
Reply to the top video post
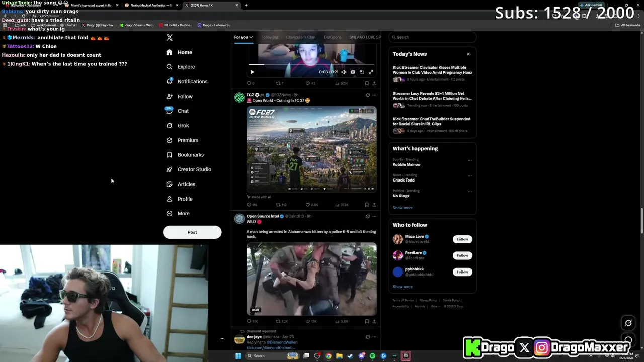(250, 83)
